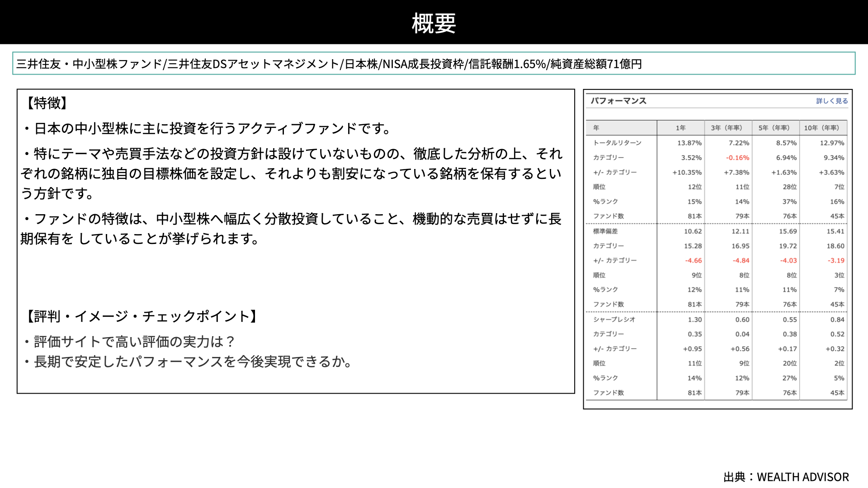Viewport: 868px width, 488px height.
Task: Click the シャープレシオ row label
Action: [x=614, y=319]
